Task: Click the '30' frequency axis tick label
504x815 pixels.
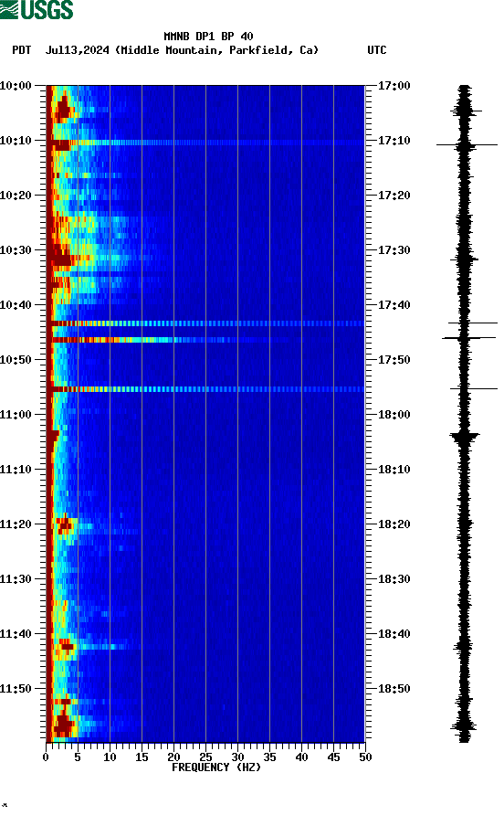Action: (237, 757)
